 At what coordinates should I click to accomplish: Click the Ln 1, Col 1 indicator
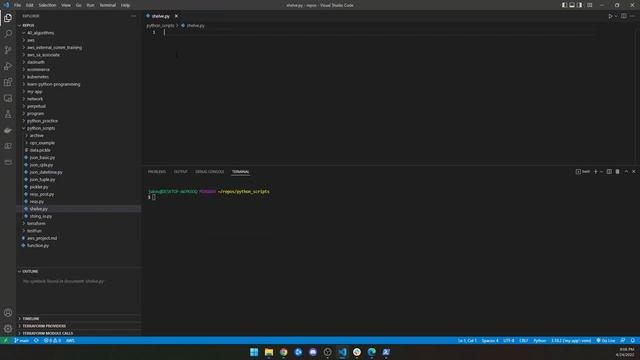click(467, 340)
